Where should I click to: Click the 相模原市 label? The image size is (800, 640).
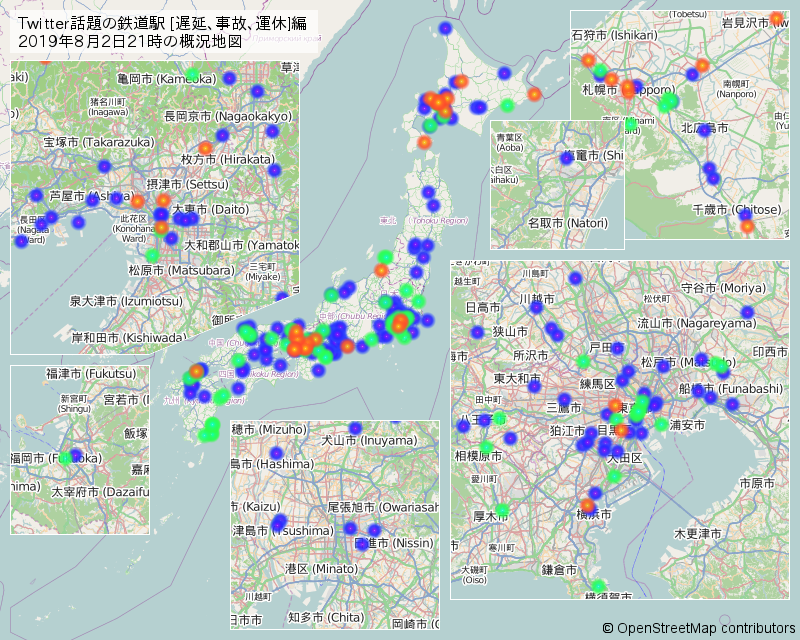click(479, 455)
